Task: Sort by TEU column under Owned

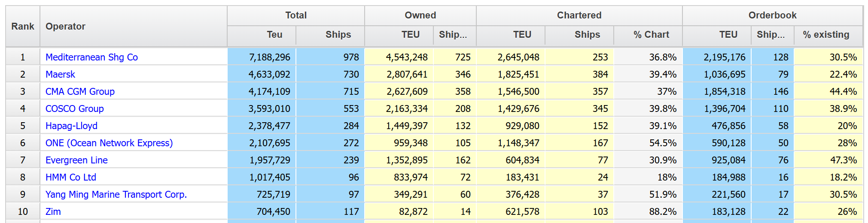Action: 410,35
